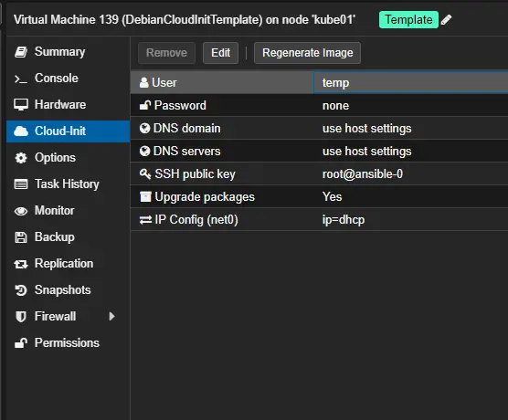Click the Replication retweet icon
The height and width of the screenshot is (420, 508).
click(21, 264)
